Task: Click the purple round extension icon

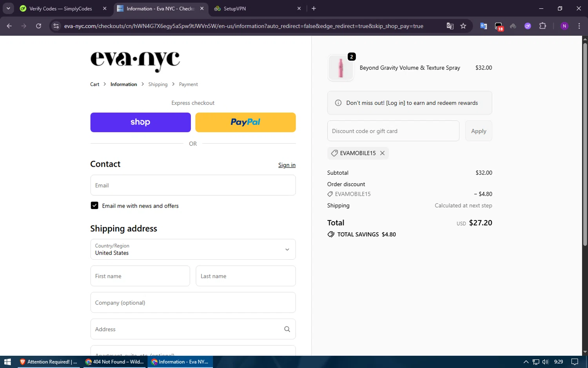Action: click(528, 26)
